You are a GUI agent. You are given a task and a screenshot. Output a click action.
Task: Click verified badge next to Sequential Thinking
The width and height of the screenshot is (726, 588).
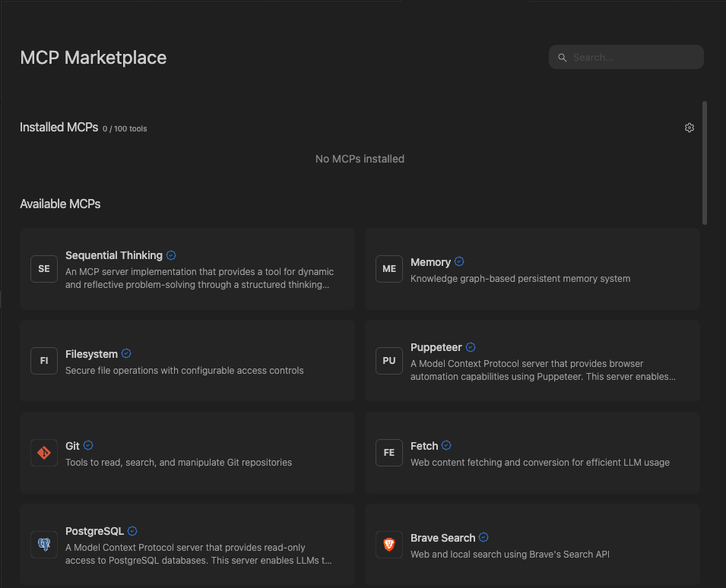tap(171, 255)
